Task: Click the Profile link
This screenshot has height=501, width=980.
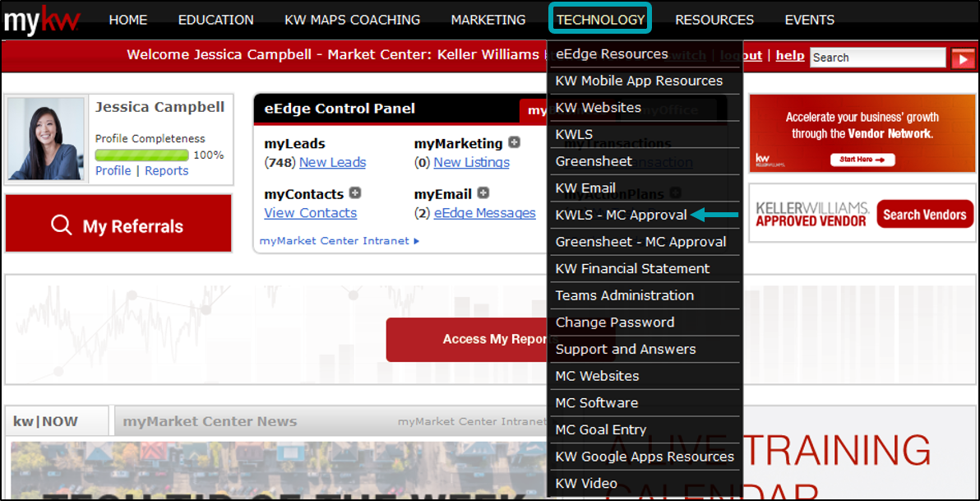Action: point(113,171)
